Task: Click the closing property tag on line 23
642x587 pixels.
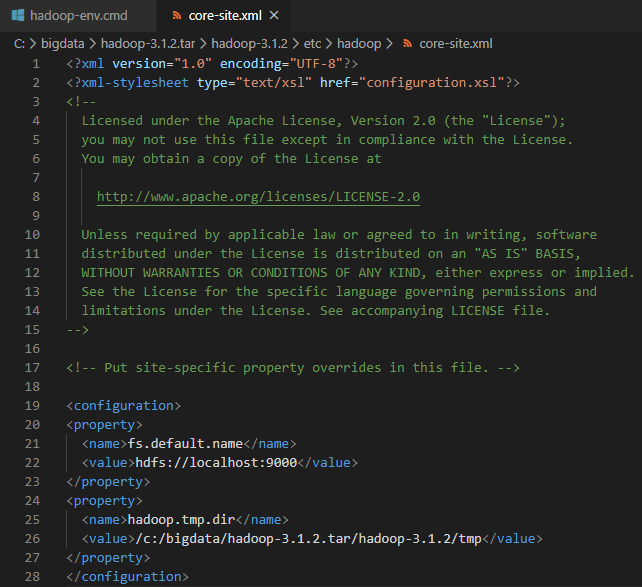Action: [108, 482]
